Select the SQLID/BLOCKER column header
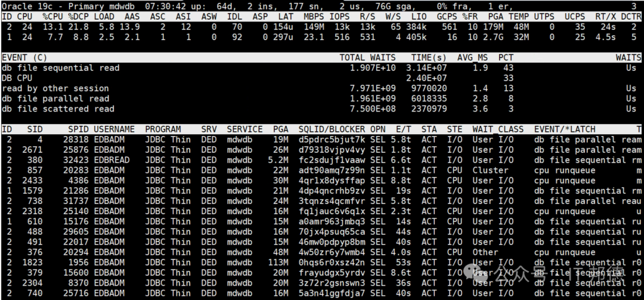The height and width of the screenshot is (300, 644). 332,129
